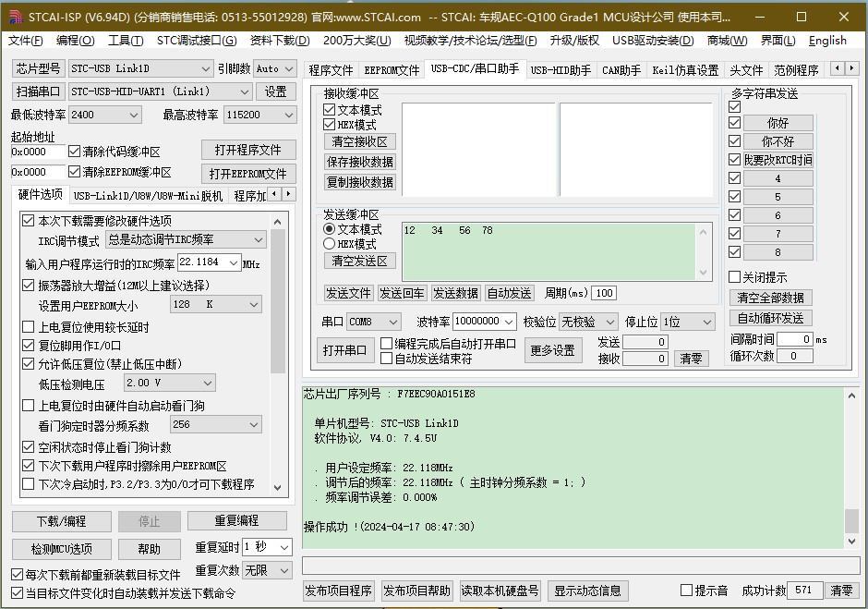Switch language via English menu item
The image size is (868, 609).
pos(827,41)
